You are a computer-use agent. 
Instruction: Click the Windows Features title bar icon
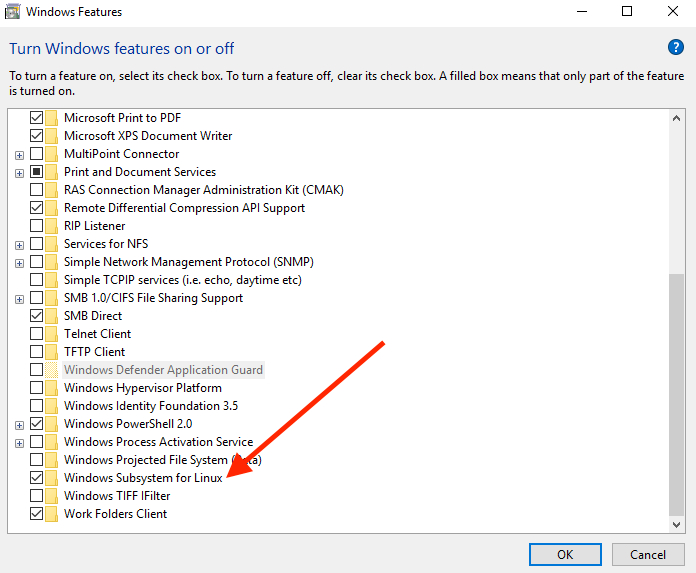13,12
